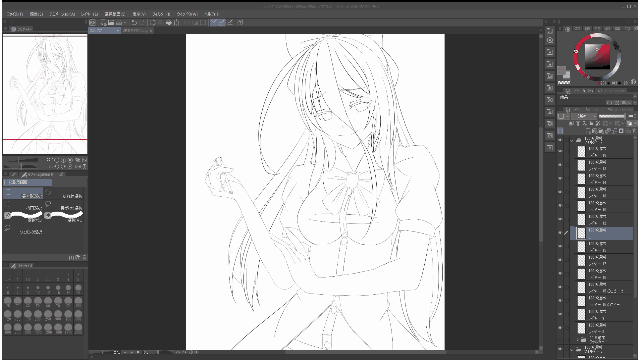Open the first menu in menu bar

pyautogui.click(x=16, y=13)
